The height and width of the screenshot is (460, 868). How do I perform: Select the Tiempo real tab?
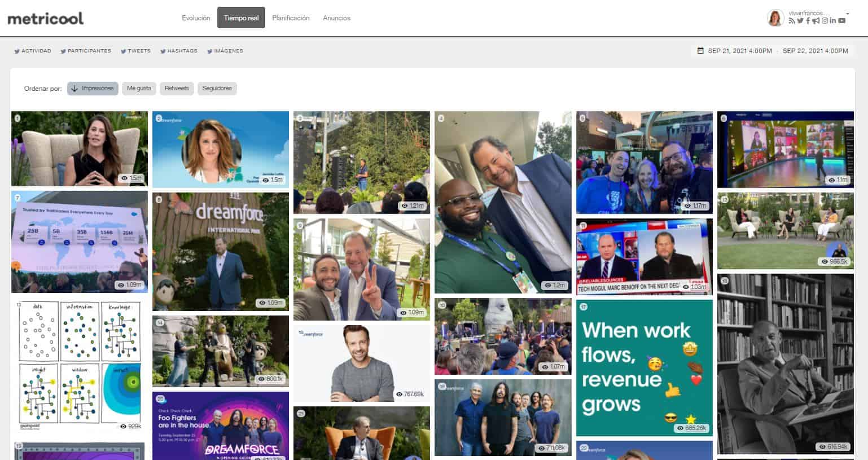(241, 18)
